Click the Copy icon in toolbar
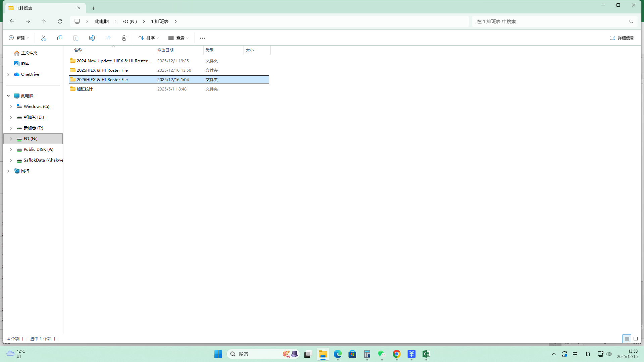 [60, 38]
